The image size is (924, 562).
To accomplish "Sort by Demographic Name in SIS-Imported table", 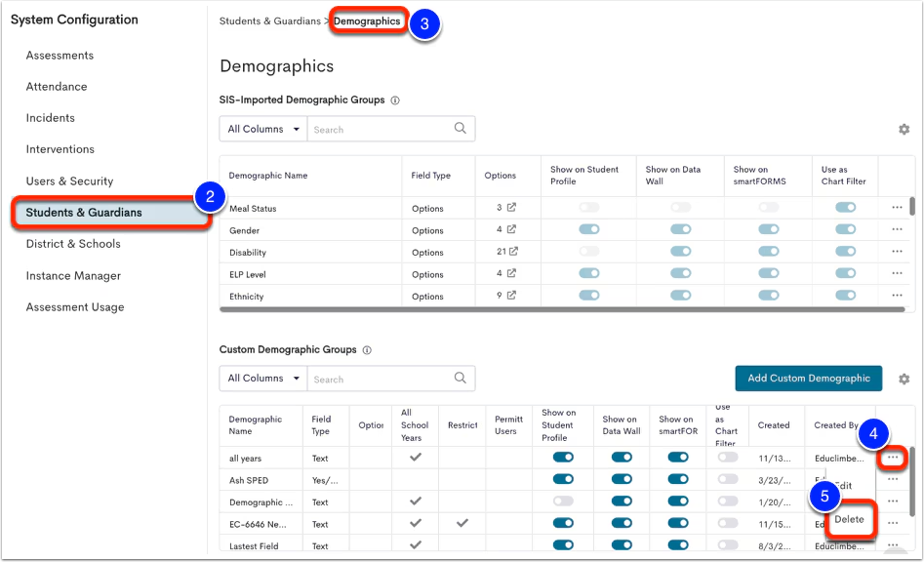I will (268, 176).
